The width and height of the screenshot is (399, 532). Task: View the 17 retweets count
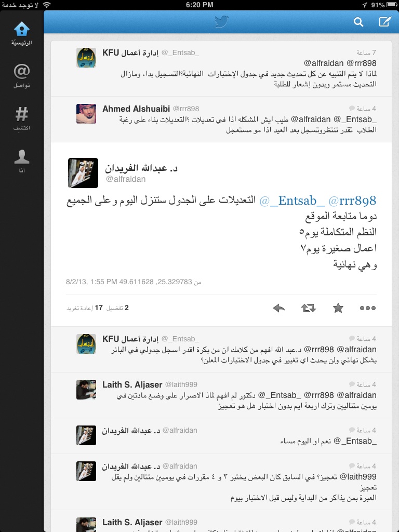[85, 308]
